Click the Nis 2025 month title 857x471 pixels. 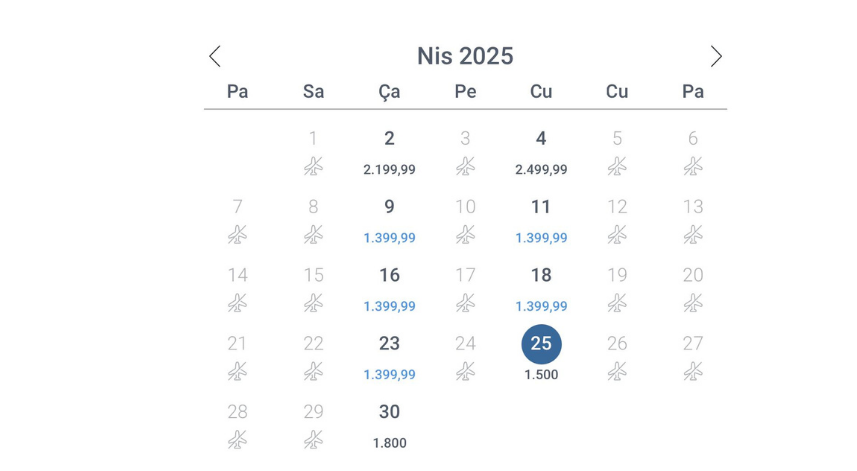coord(465,56)
